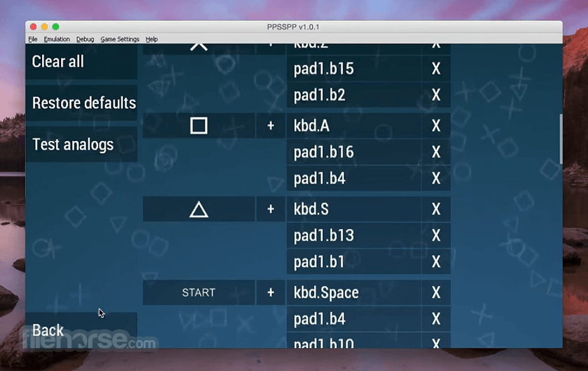Edit the kbd.Space key binding
The width and height of the screenshot is (588, 371).
(x=354, y=293)
